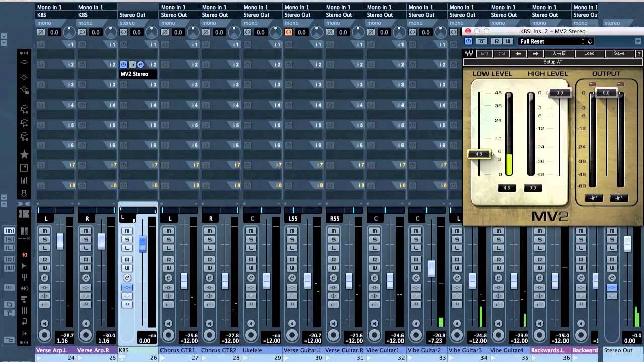Open the editor 'e' for KBS insert 2
This screenshot has height=362, width=644.
coord(140,65)
